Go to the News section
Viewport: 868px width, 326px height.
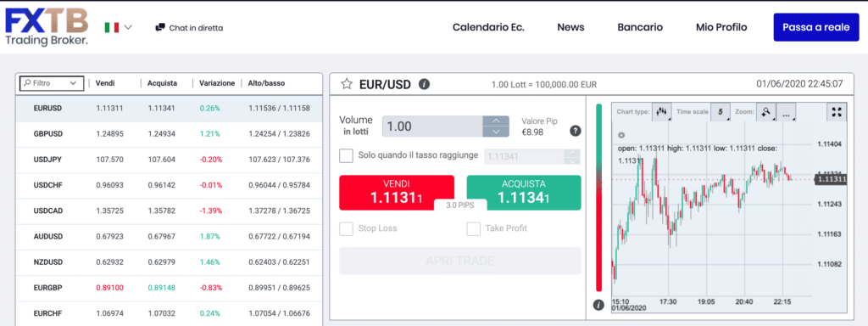coord(570,27)
